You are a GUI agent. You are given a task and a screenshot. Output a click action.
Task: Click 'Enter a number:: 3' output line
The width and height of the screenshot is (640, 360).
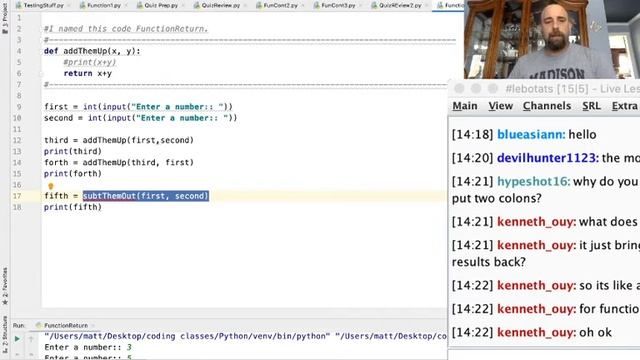(x=88, y=347)
